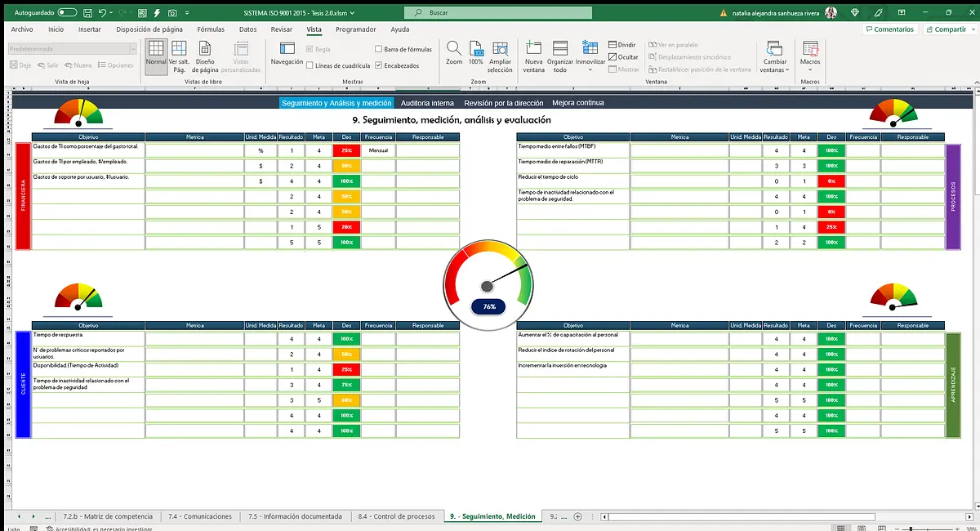Image resolution: width=980 pixels, height=531 pixels.
Task: Open a Nueva ventana
Action: click(x=534, y=56)
